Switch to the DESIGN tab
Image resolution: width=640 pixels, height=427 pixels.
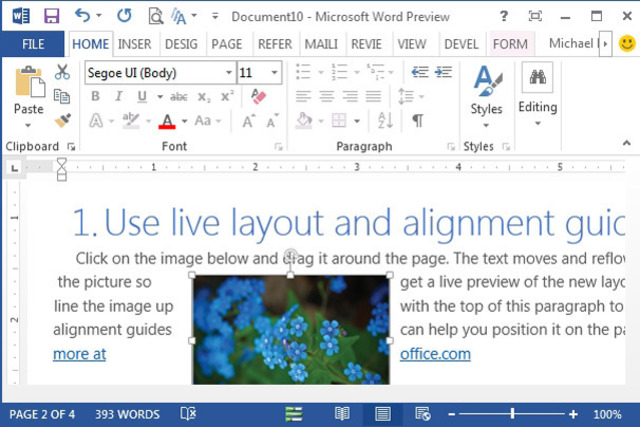pos(181,44)
